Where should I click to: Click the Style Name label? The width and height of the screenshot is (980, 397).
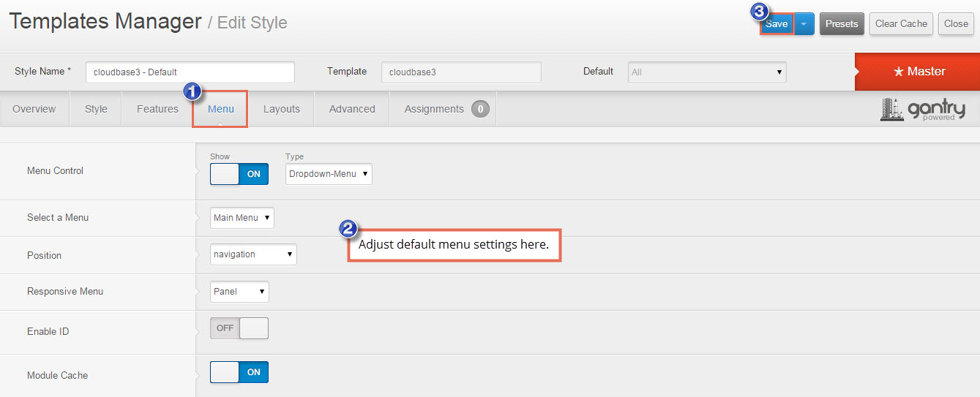43,71
